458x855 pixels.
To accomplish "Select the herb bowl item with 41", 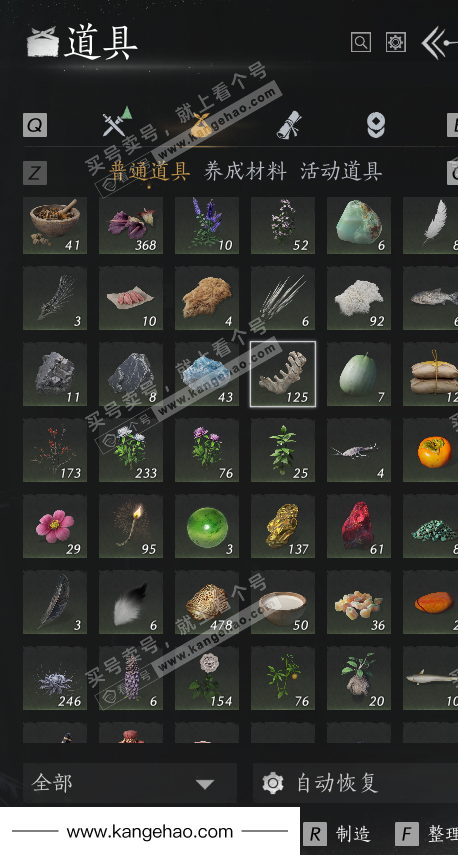I will pos(55,225).
